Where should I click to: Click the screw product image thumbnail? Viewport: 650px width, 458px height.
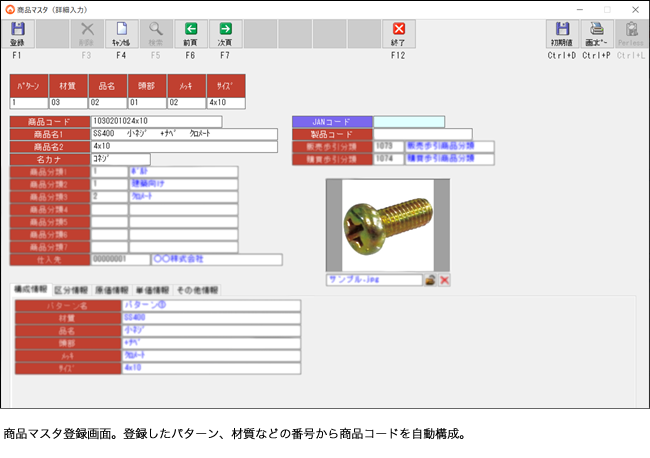(x=387, y=225)
